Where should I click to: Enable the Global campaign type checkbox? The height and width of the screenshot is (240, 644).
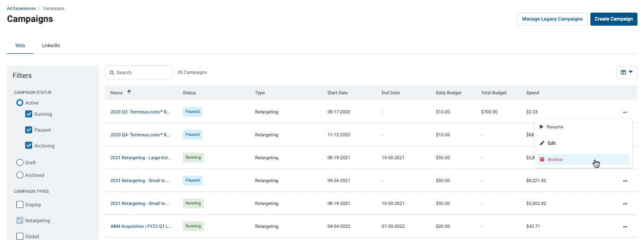tap(20, 236)
